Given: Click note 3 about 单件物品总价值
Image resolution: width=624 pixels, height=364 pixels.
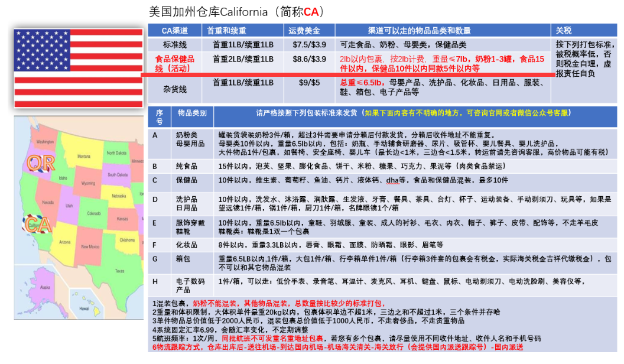Looking at the screenshot, I should click(308, 321).
